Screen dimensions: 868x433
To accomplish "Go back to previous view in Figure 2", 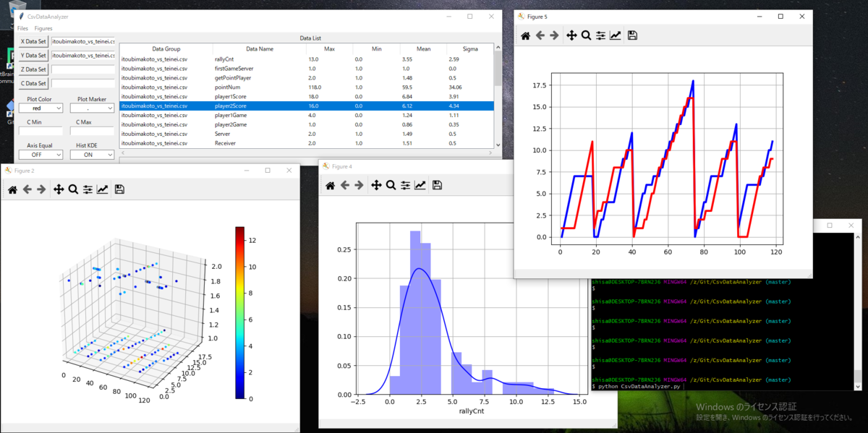I will (x=26, y=189).
